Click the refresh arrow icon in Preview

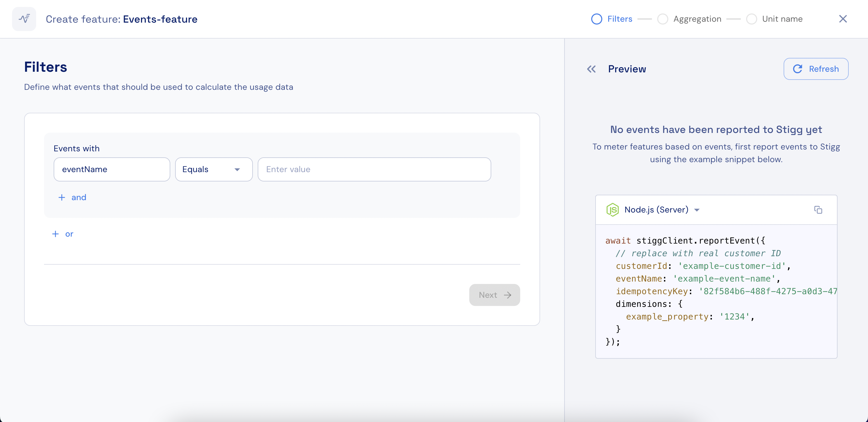(797, 69)
